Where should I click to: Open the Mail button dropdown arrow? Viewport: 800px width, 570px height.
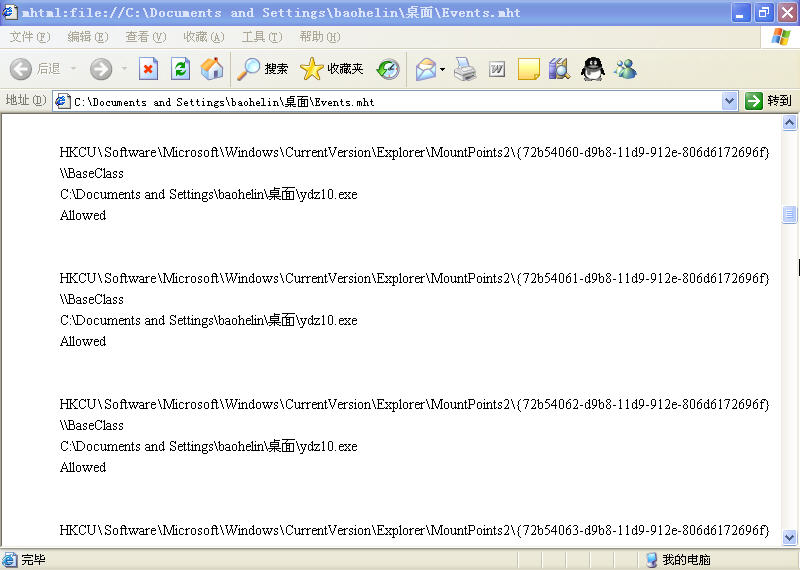(442, 69)
